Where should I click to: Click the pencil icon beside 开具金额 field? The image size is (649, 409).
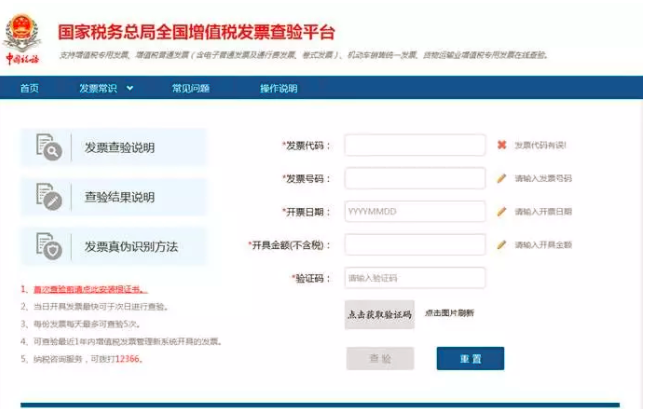[502, 244]
